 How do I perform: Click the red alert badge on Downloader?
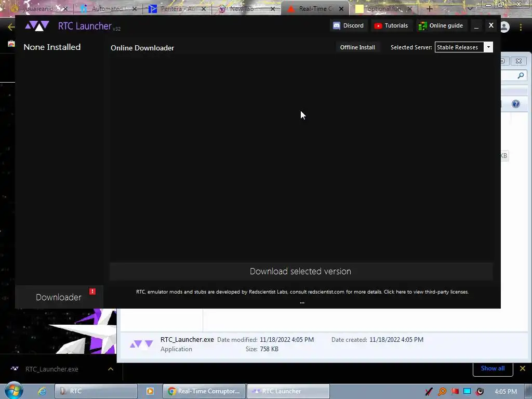(x=92, y=291)
